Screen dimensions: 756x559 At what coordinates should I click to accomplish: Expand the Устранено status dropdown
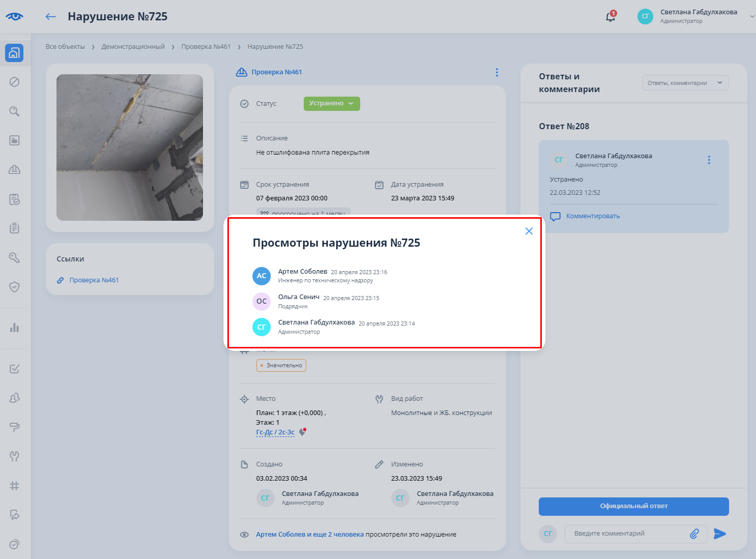click(x=331, y=103)
